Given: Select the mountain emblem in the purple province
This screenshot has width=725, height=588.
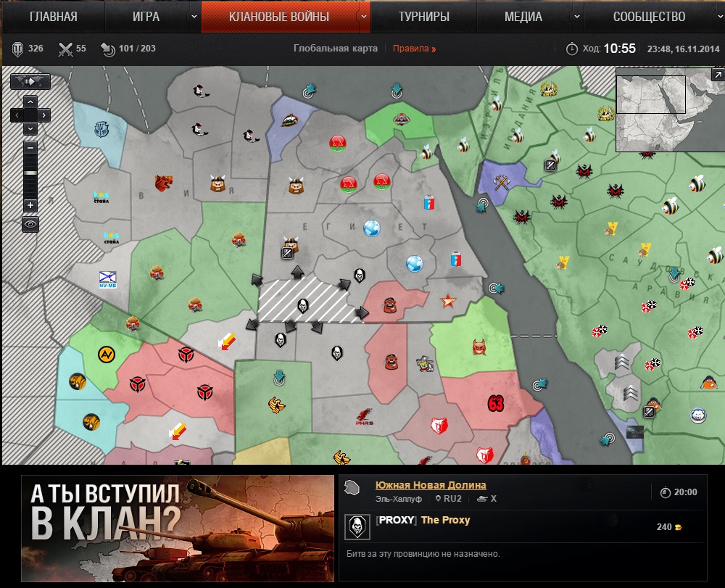Looking at the screenshot, I should [x=289, y=121].
